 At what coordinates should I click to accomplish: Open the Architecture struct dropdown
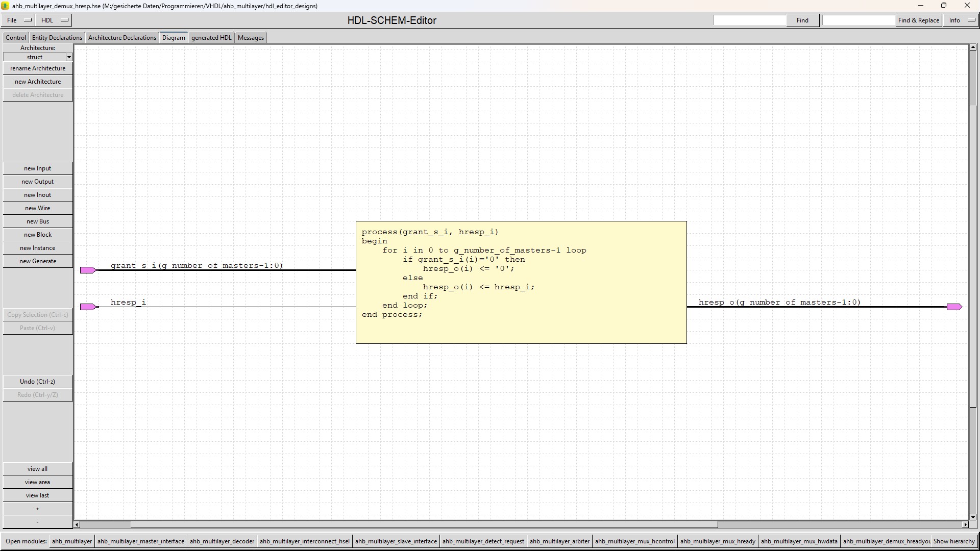pyautogui.click(x=69, y=57)
